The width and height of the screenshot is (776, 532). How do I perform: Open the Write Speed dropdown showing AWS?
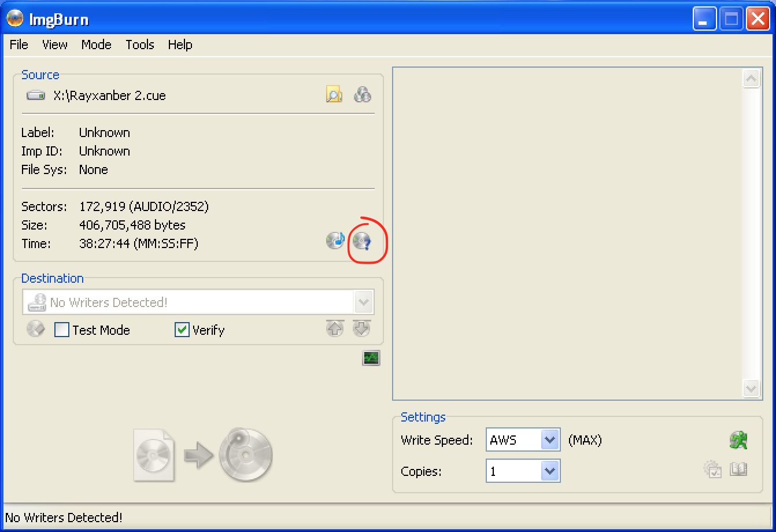(550, 440)
